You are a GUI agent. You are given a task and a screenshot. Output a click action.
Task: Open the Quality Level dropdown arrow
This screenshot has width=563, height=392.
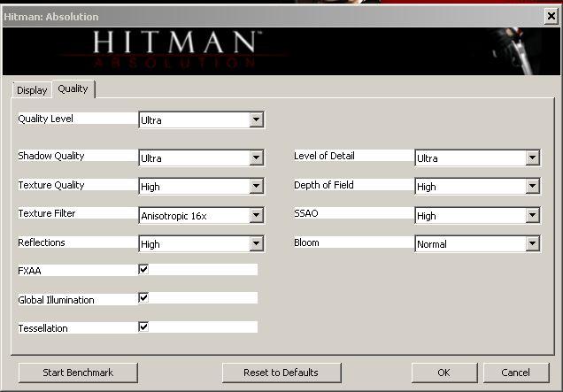coord(257,119)
